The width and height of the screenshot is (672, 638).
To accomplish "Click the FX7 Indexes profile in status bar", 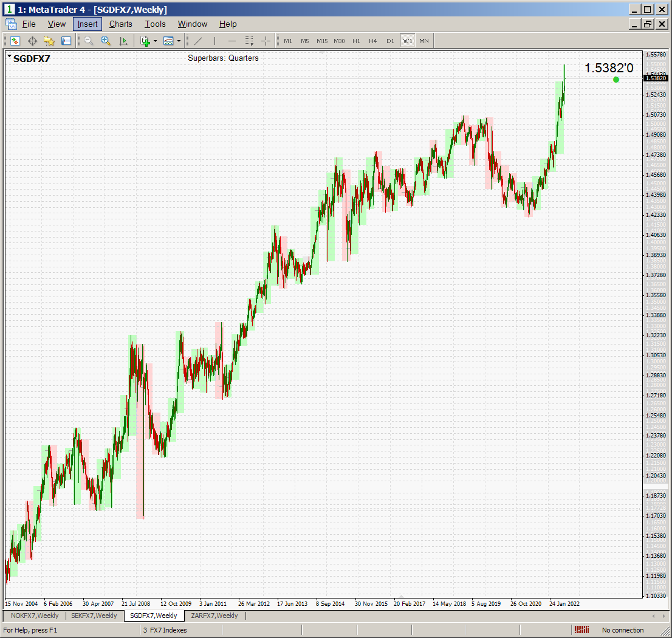I will (165, 630).
